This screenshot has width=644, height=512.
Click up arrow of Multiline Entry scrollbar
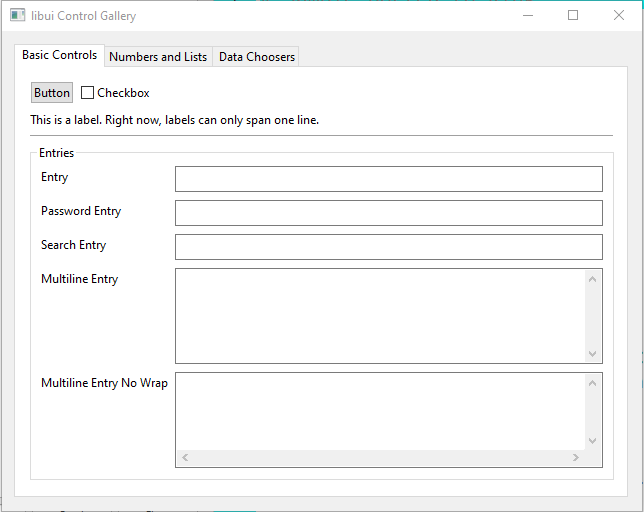point(593,278)
